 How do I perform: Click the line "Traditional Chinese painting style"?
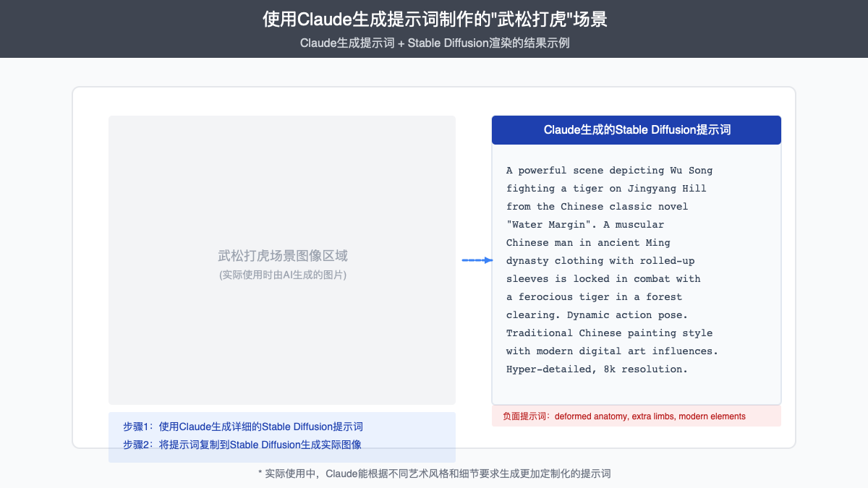pos(609,333)
